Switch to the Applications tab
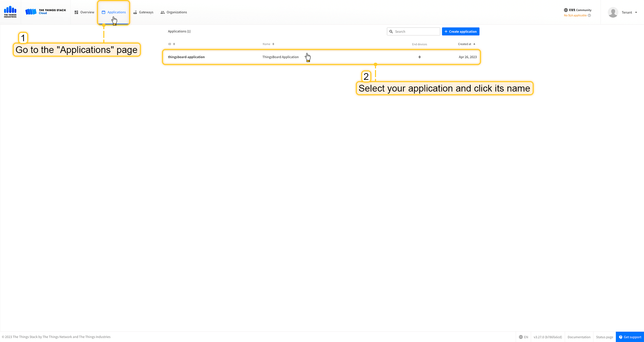This screenshot has width=644, height=342. (x=114, y=12)
